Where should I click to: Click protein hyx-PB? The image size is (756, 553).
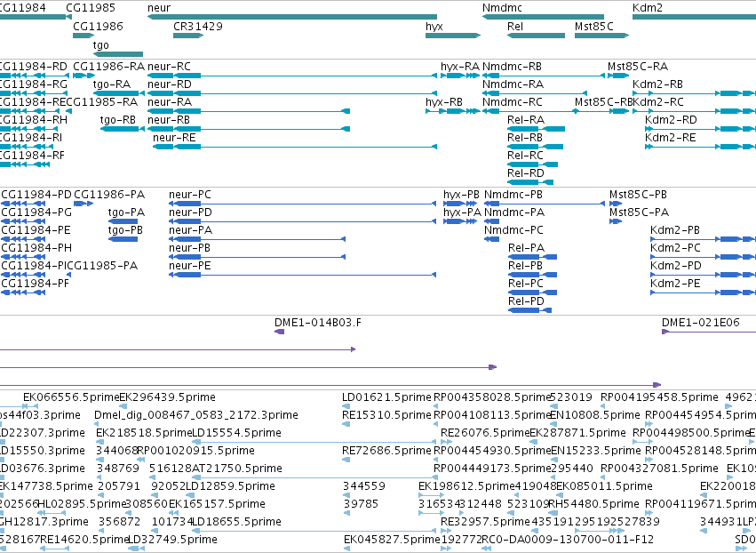(460, 204)
